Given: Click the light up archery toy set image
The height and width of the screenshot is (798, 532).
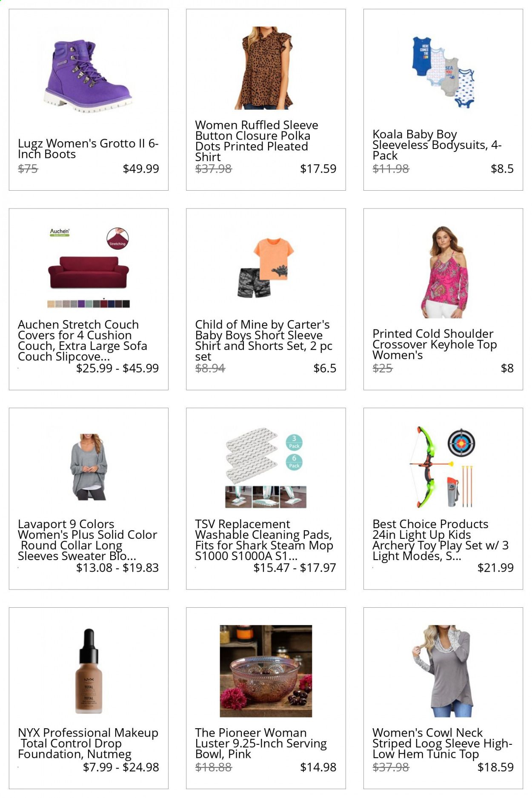Looking at the screenshot, I should tap(443, 467).
